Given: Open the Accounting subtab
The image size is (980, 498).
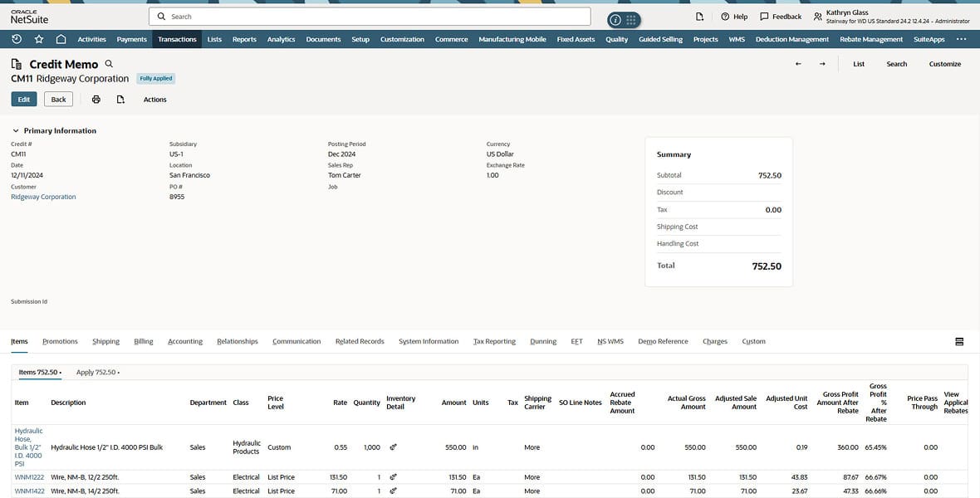Looking at the screenshot, I should pos(185,340).
